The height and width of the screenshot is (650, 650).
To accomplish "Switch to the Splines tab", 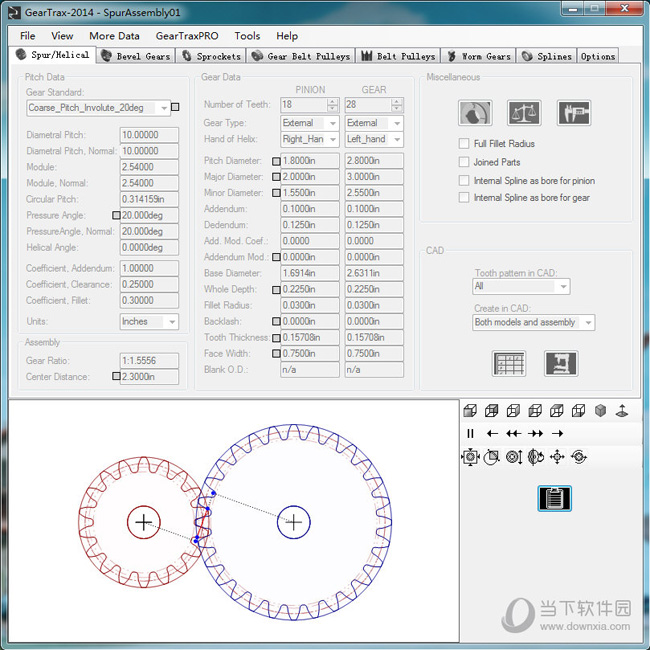I will (x=547, y=56).
